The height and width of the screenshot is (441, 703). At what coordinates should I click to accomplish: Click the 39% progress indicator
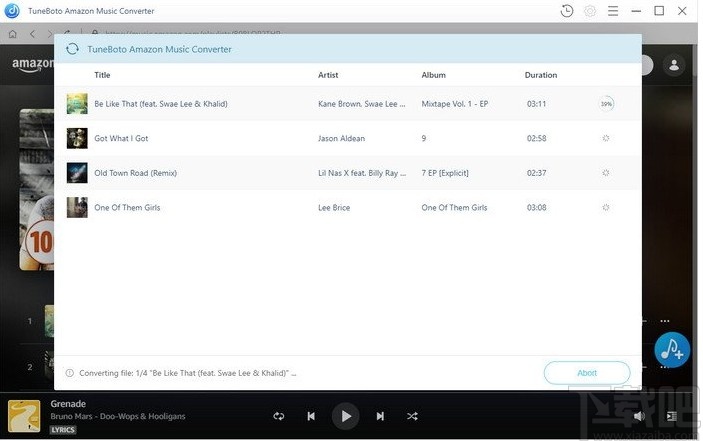point(606,104)
